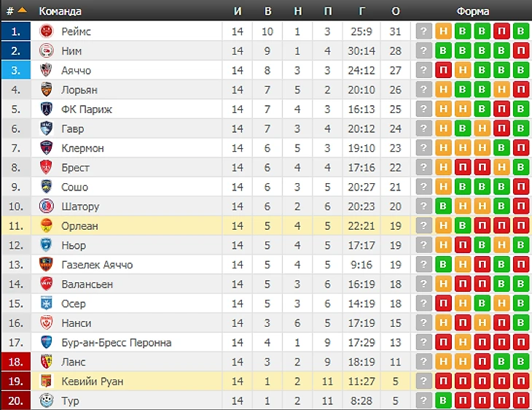Open the 'Реймс' team link
This screenshot has height=410, width=532.
pyautogui.click(x=77, y=31)
